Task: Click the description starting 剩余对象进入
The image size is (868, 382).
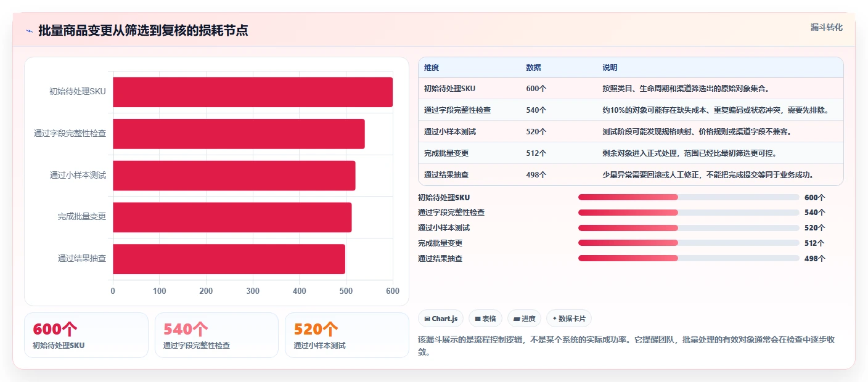Action: click(x=690, y=153)
